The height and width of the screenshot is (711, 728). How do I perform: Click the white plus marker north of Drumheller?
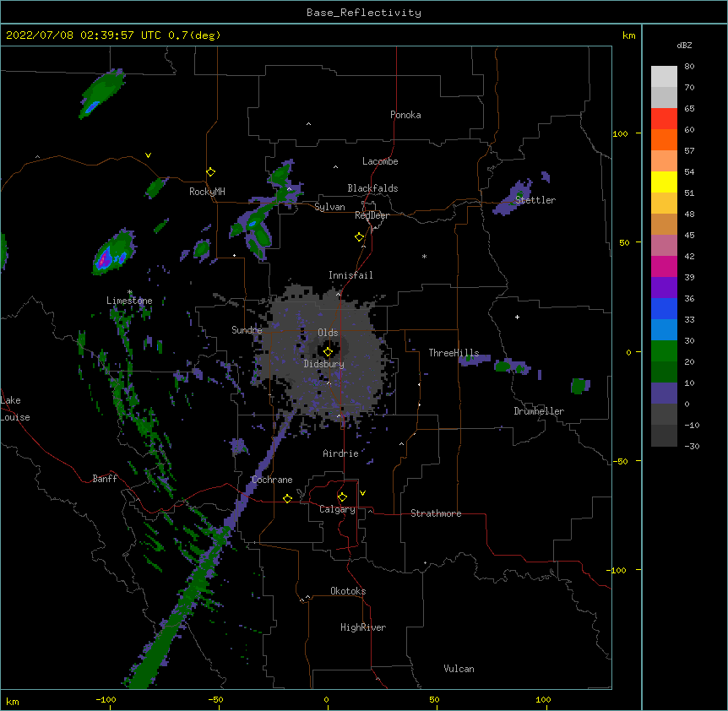click(x=517, y=317)
